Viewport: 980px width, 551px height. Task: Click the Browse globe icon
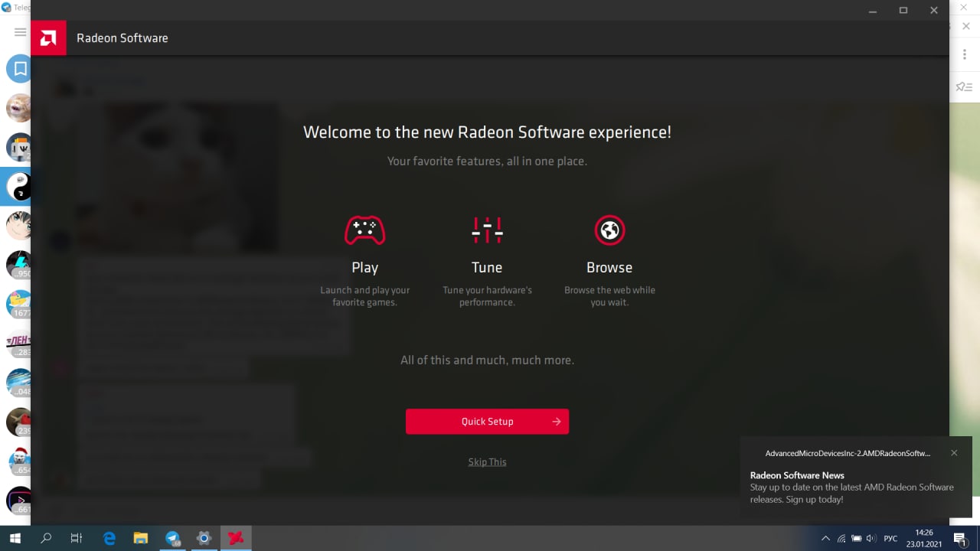[x=609, y=230]
